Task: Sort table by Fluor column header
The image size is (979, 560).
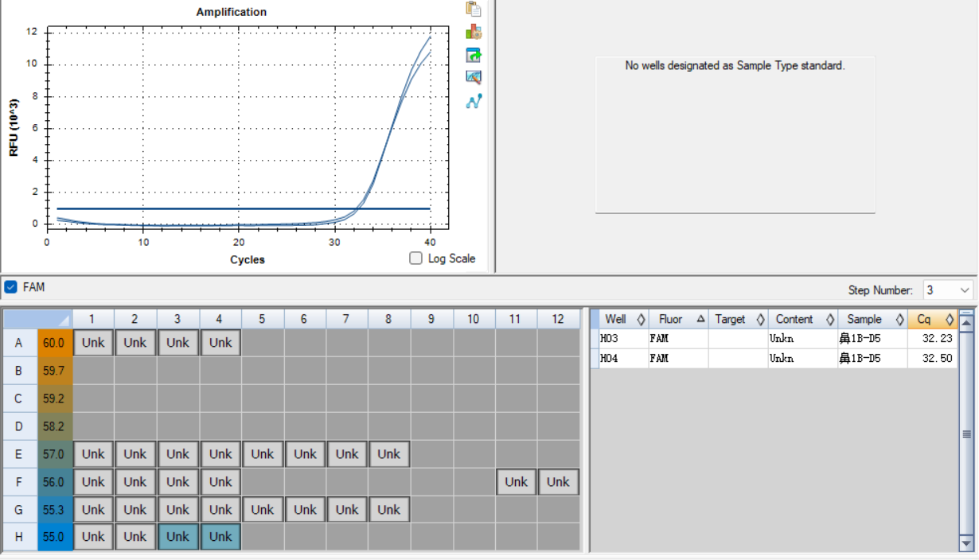Action: [x=677, y=319]
